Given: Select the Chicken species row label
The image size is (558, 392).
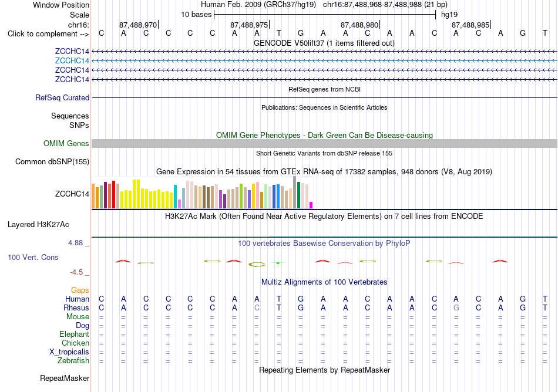Looking at the screenshot, I should (x=75, y=343).
